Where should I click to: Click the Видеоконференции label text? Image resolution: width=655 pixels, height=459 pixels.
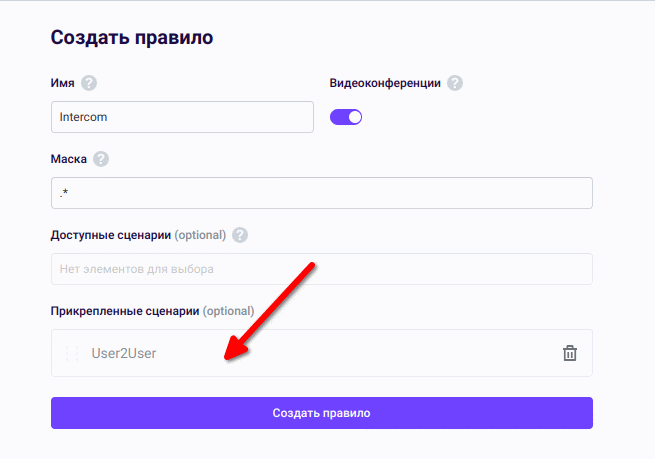coord(385,83)
